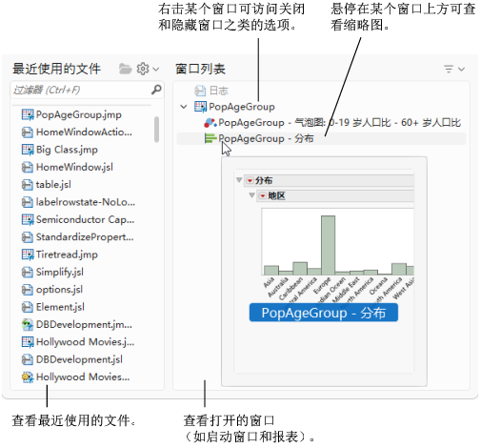
Task: Click the script icon of DBDevelopment.jsl
Action: pos(28,359)
